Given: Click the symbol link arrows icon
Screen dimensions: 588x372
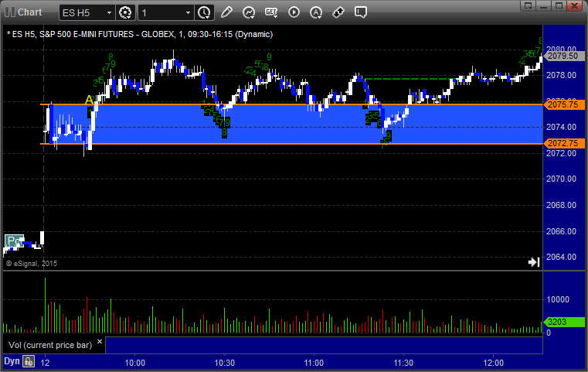Looking at the screenshot, I should (x=338, y=12).
